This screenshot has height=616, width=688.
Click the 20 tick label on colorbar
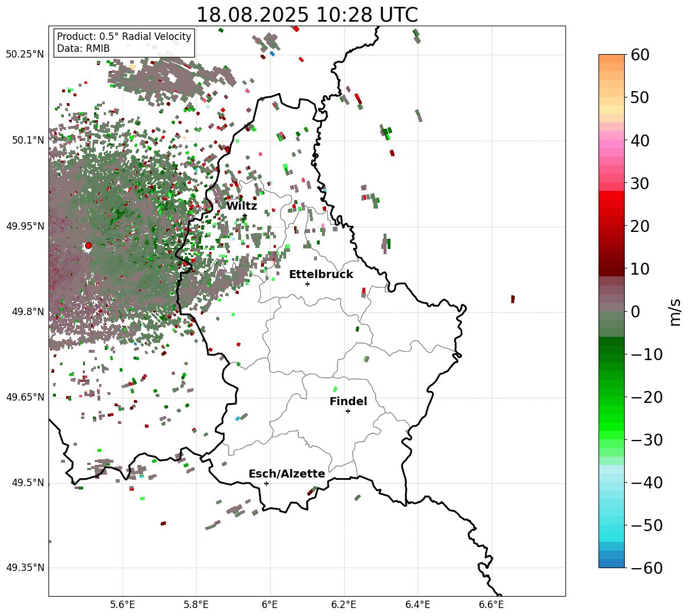(x=640, y=226)
